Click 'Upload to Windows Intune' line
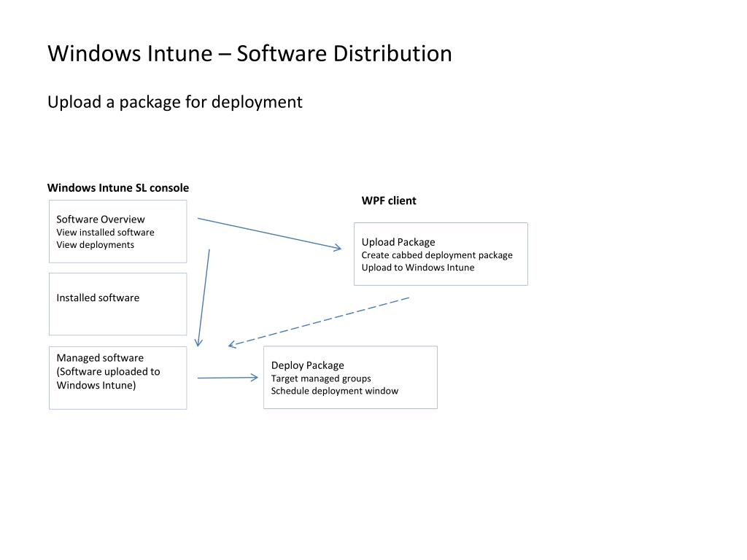 coord(418,268)
